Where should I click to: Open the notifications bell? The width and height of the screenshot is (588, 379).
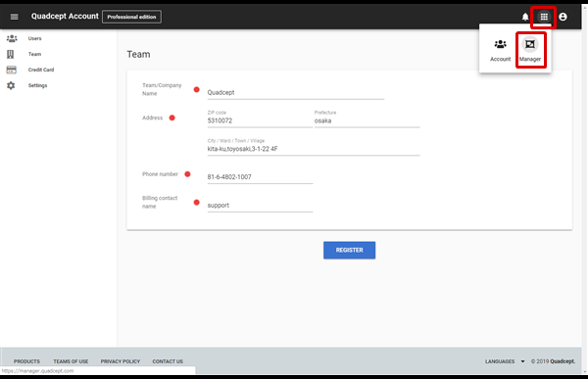pyautogui.click(x=525, y=17)
